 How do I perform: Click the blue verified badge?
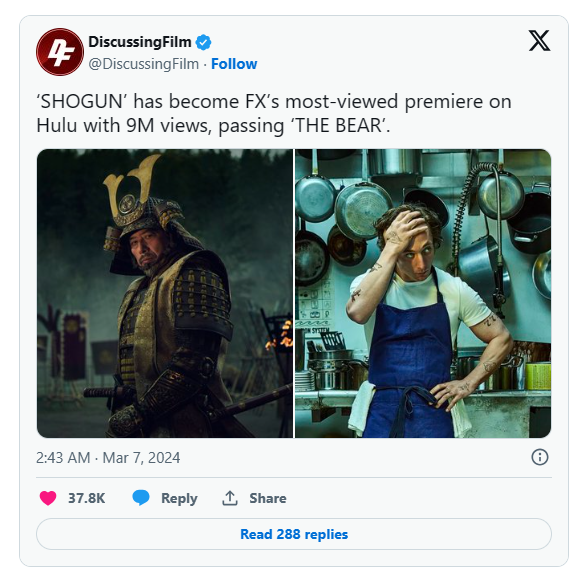[x=203, y=42]
